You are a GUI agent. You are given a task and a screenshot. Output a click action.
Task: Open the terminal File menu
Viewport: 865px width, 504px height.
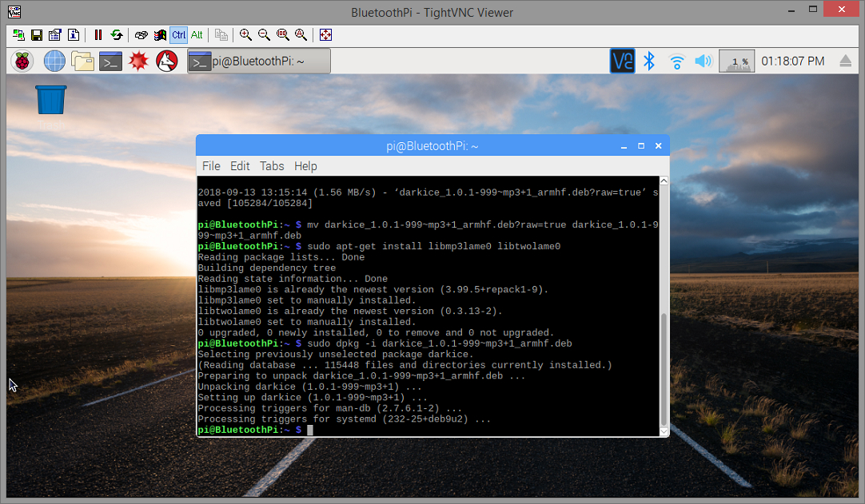coord(211,166)
